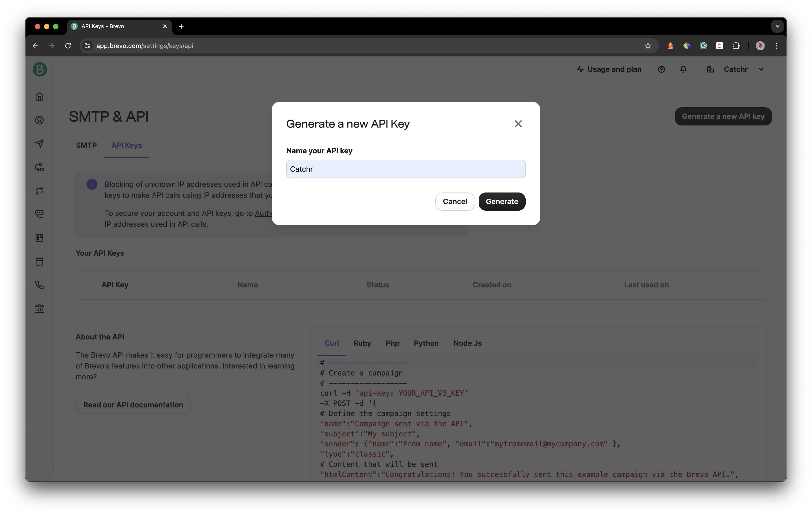812x515 pixels.
Task: Switch to the Ruby code tab
Action: tap(362, 343)
